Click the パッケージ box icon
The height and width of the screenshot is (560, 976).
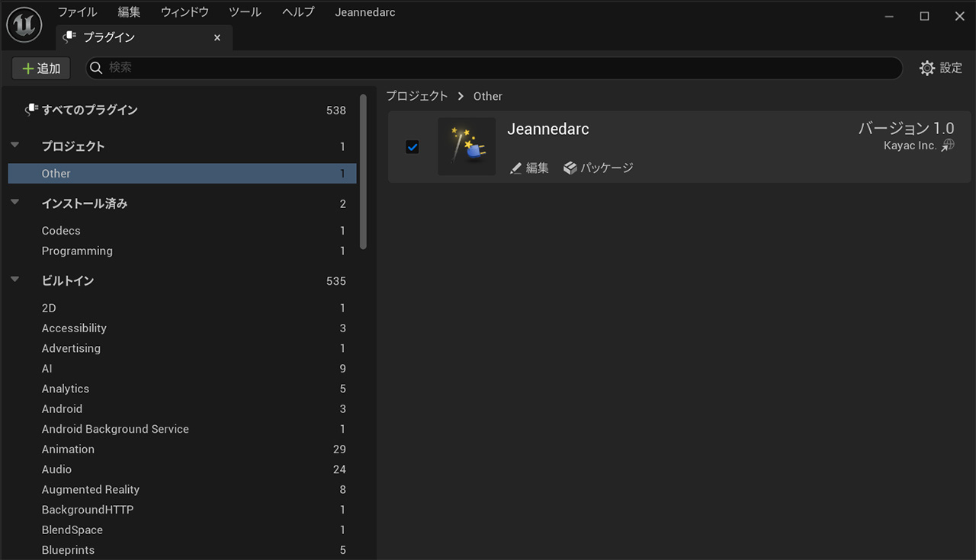pyautogui.click(x=570, y=168)
